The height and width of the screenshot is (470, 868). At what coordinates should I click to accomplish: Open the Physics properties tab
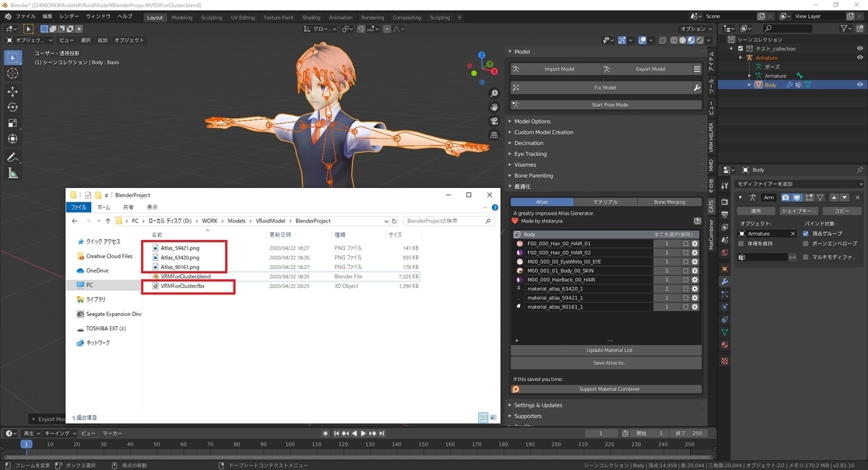click(x=726, y=307)
